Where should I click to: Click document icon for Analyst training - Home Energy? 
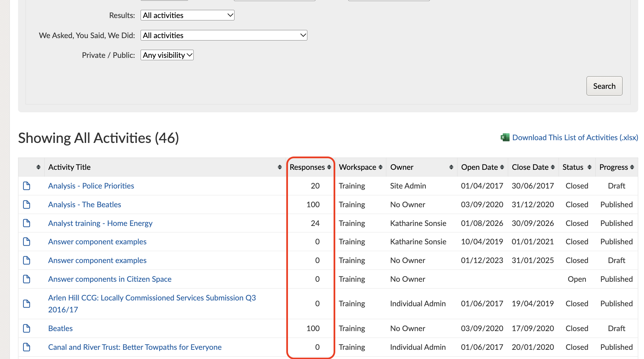(x=27, y=223)
